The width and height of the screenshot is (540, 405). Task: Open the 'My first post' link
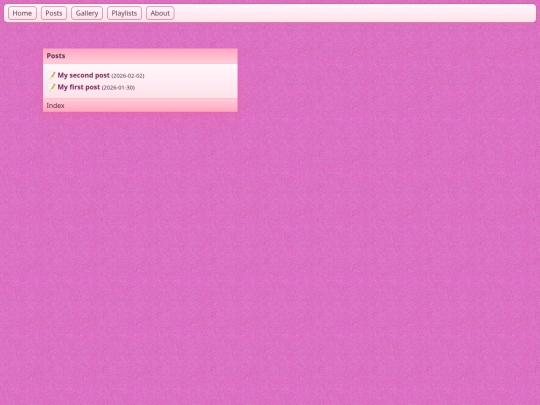(79, 87)
